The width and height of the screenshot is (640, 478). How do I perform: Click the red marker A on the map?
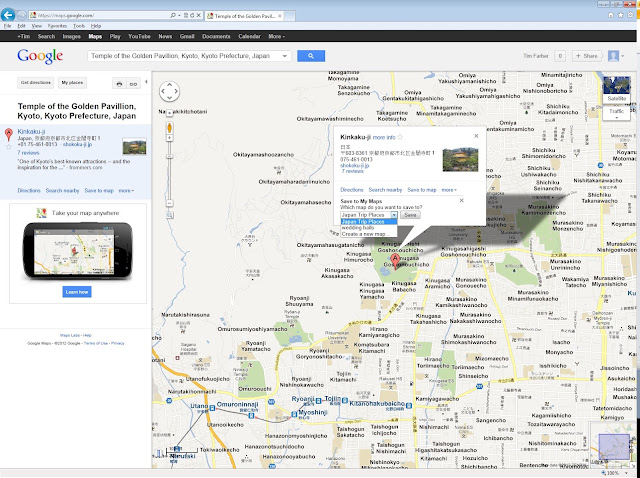coord(395,260)
